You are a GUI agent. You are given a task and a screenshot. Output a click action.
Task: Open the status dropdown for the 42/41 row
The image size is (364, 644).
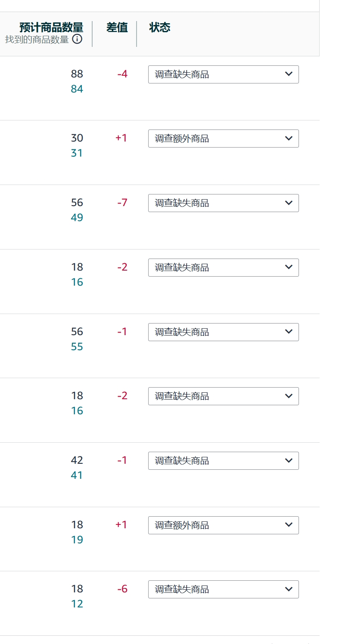pyautogui.click(x=223, y=461)
